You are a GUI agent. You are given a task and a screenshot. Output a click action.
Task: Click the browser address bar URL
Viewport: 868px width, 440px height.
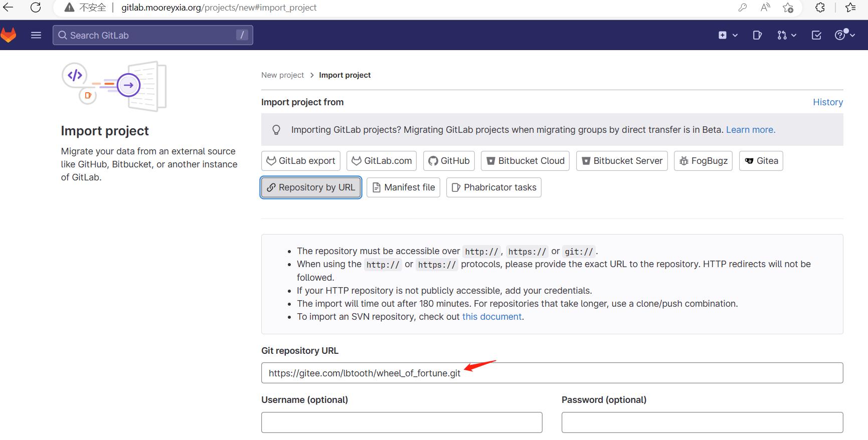click(x=219, y=8)
